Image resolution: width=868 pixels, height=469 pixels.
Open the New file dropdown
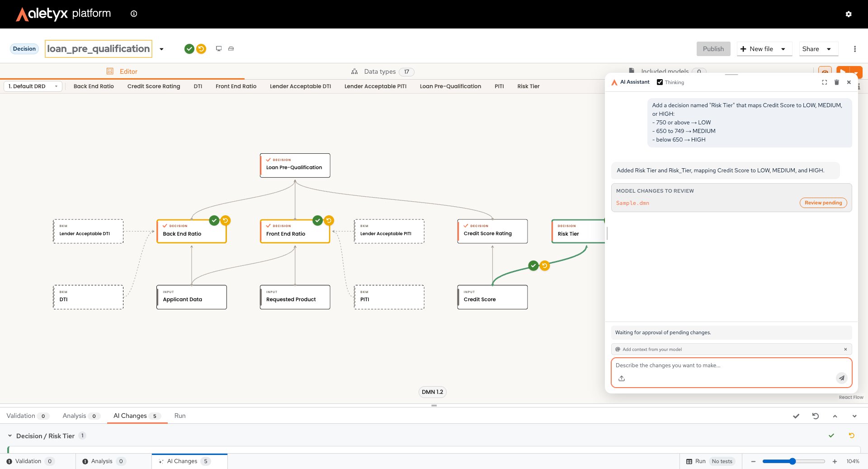point(783,49)
